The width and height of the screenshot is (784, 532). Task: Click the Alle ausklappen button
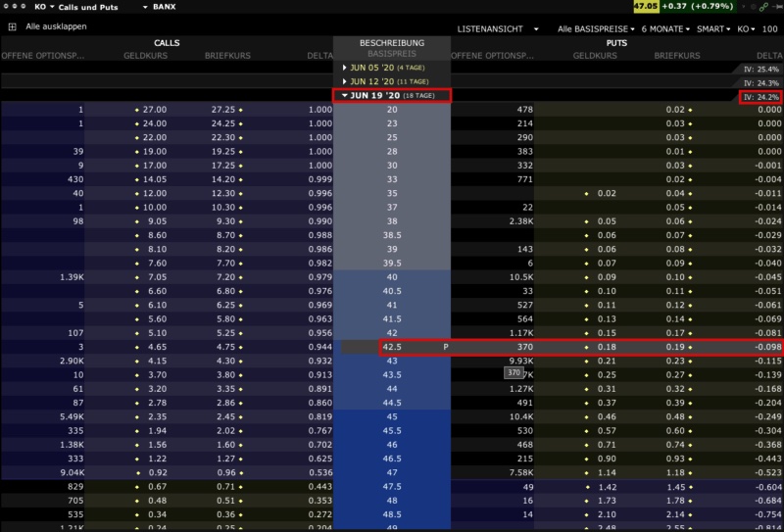(56, 26)
